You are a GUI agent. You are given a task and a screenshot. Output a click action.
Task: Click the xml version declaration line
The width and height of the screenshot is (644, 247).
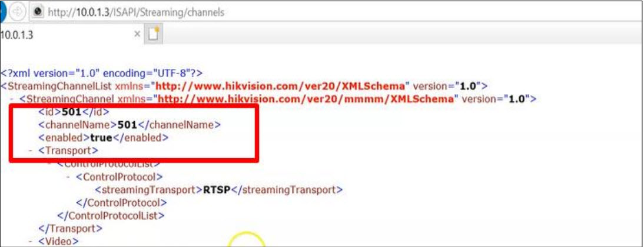(102, 74)
